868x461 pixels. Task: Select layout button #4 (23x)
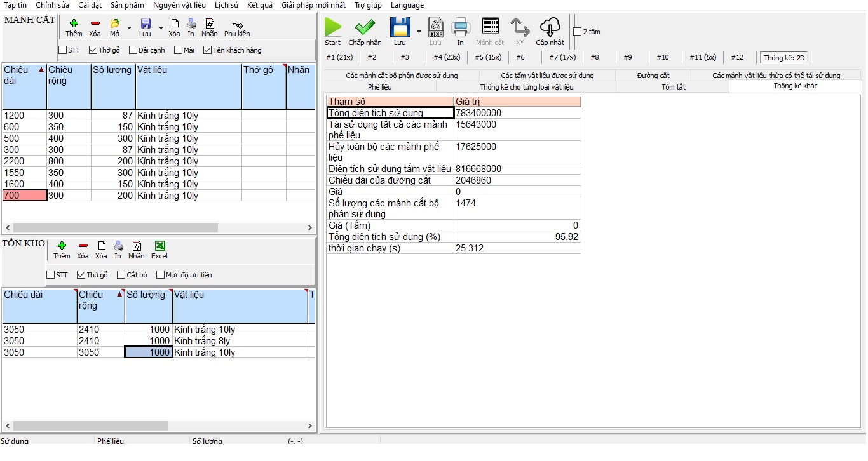pyautogui.click(x=446, y=57)
